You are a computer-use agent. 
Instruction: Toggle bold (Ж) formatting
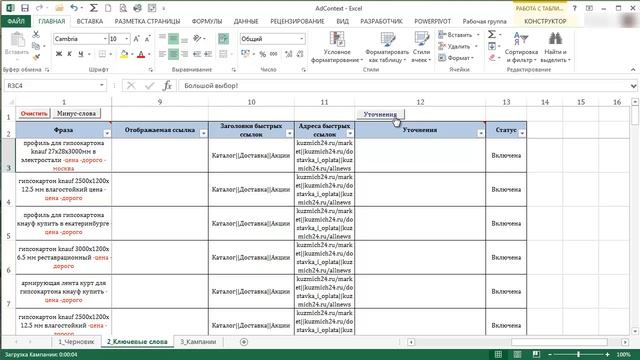(59, 54)
